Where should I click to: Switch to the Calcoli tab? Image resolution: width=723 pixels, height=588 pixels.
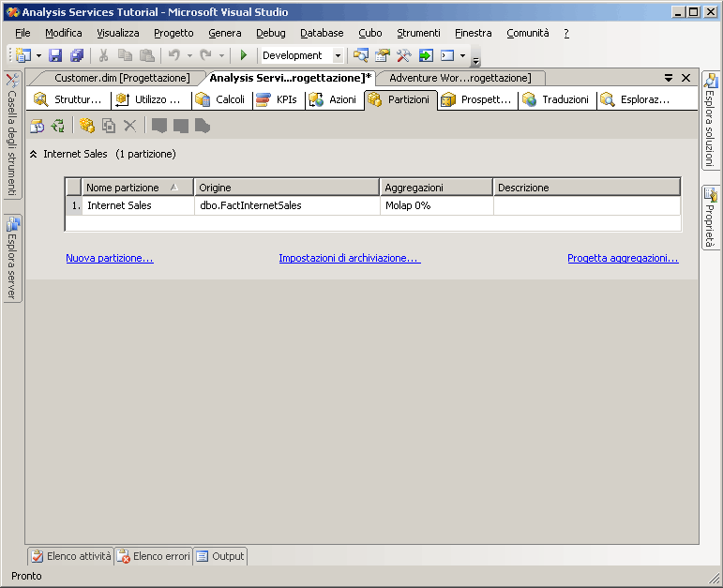click(222, 99)
